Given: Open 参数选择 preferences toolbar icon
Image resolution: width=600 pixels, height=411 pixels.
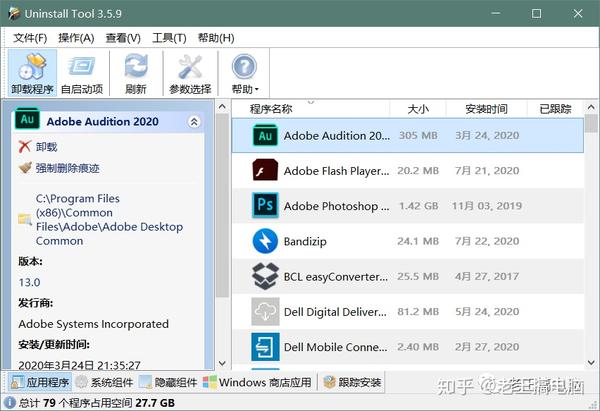Looking at the screenshot, I should tap(190, 73).
